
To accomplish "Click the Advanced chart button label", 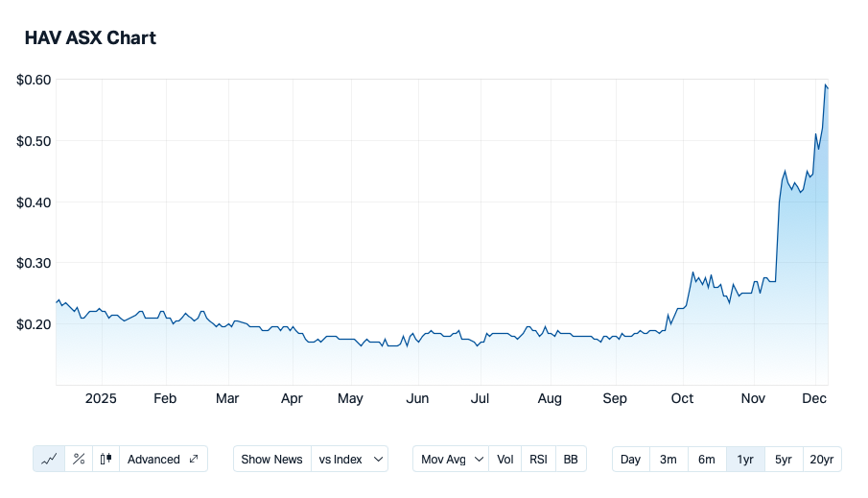I will pos(153,459).
